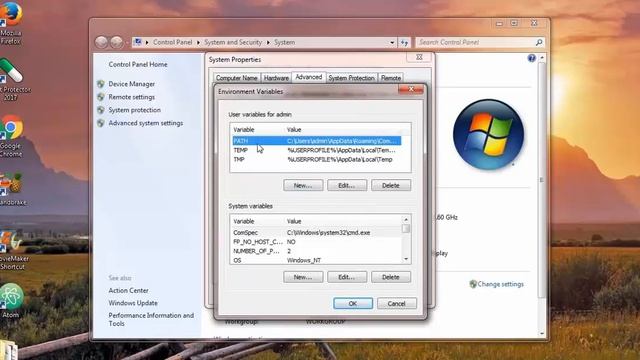Expand the address bar history dropdown

coord(392,42)
